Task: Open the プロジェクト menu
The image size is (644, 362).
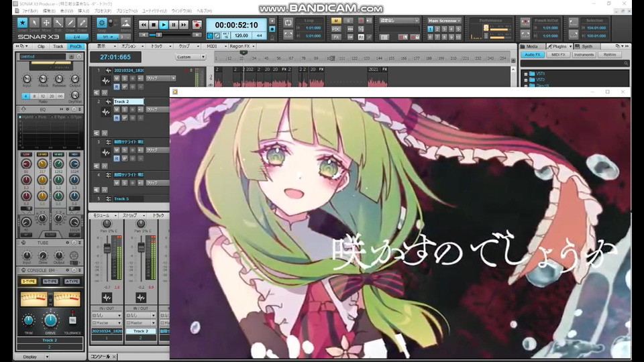Action: (x=127, y=11)
